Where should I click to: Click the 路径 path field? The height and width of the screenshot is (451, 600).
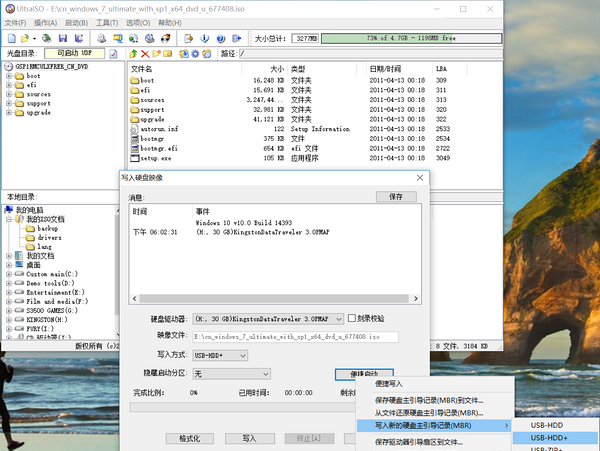(370, 54)
